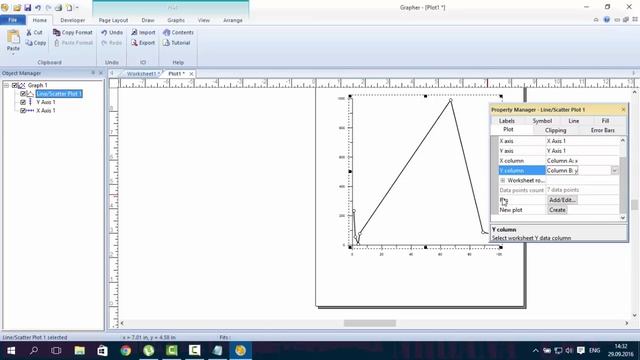Open help Contents
The height and width of the screenshot is (360, 640).
[x=178, y=32]
